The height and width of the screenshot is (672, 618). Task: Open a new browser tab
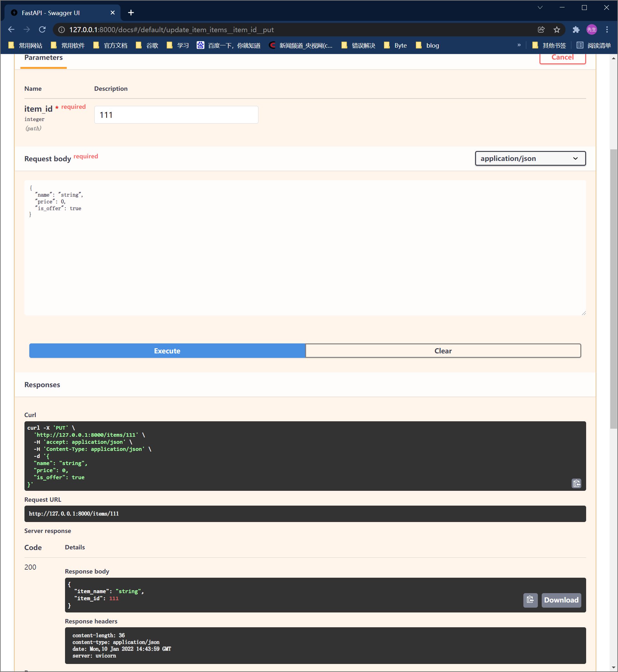[131, 13]
